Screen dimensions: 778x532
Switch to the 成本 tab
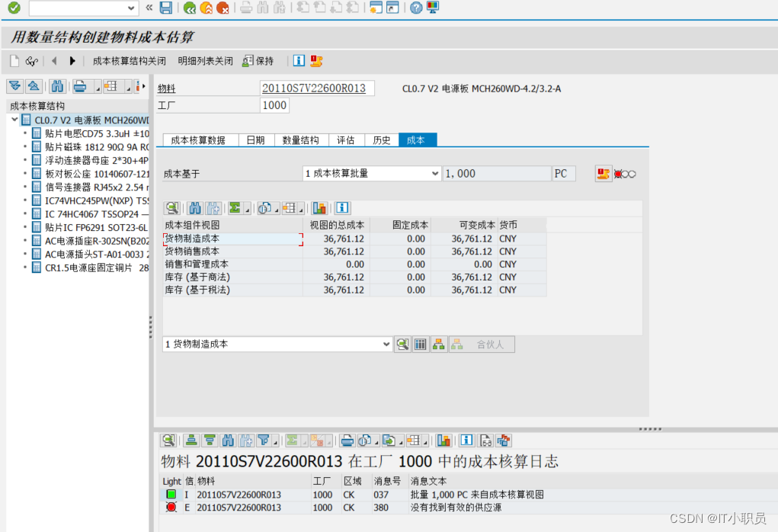coord(418,139)
